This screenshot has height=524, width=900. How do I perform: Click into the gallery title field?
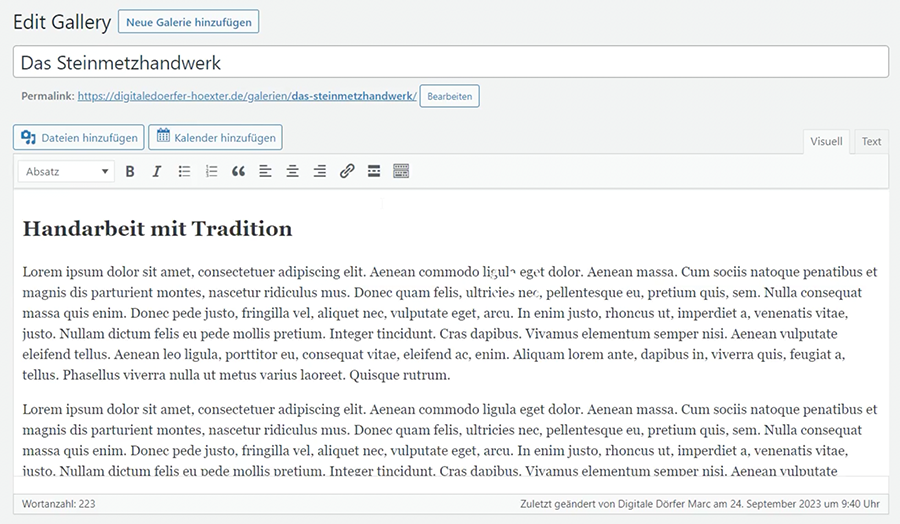tap(450, 62)
